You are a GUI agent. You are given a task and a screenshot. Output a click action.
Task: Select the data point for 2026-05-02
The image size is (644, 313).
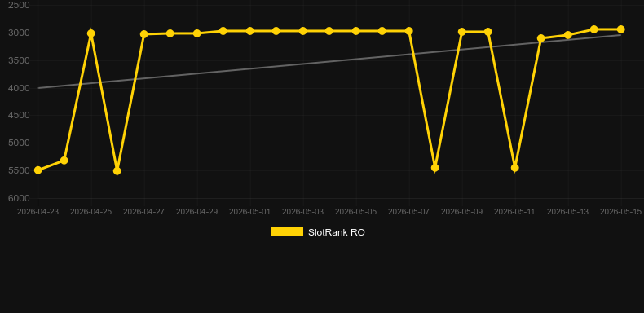coord(276,31)
